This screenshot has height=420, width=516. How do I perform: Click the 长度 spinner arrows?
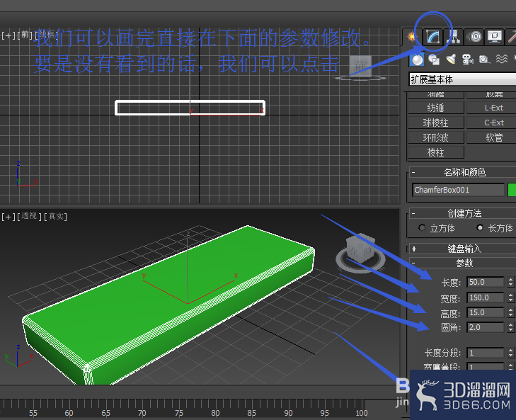click(x=510, y=282)
